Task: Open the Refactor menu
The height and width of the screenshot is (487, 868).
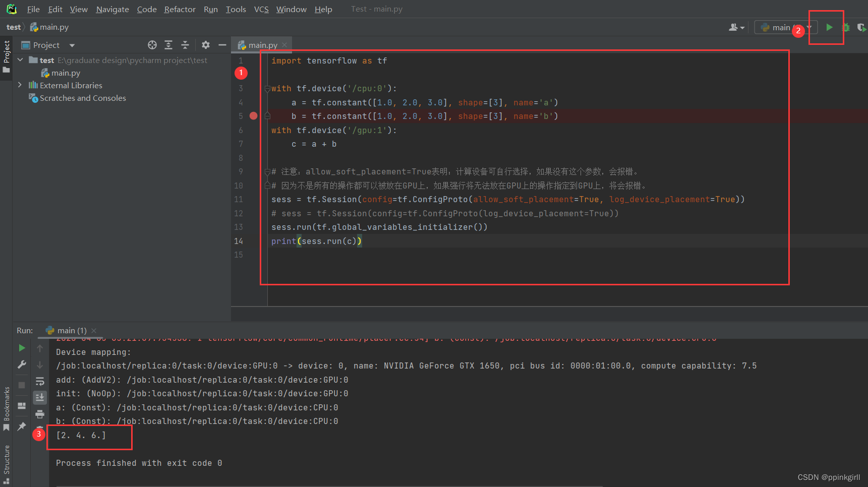Action: pyautogui.click(x=180, y=9)
